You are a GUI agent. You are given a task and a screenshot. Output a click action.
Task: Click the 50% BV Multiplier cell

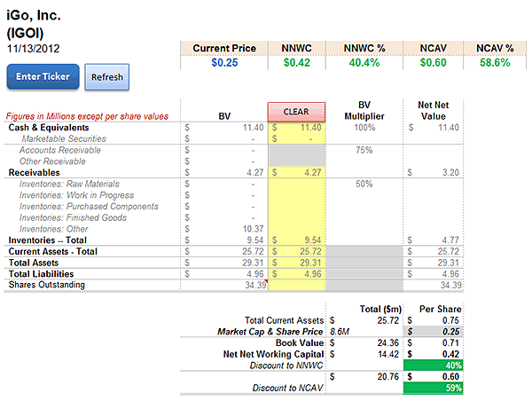[x=364, y=184]
